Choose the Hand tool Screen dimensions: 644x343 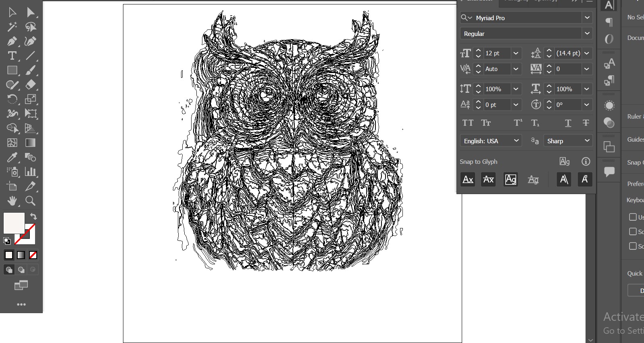tap(12, 201)
